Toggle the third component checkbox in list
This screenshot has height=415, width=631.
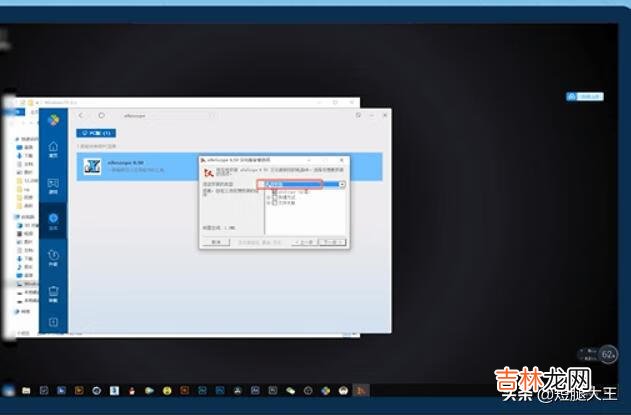[x=274, y=202]
